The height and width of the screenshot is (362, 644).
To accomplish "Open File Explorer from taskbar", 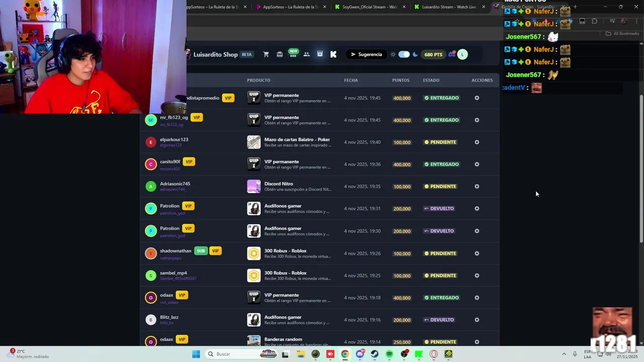I will click(x=300, y=354).
